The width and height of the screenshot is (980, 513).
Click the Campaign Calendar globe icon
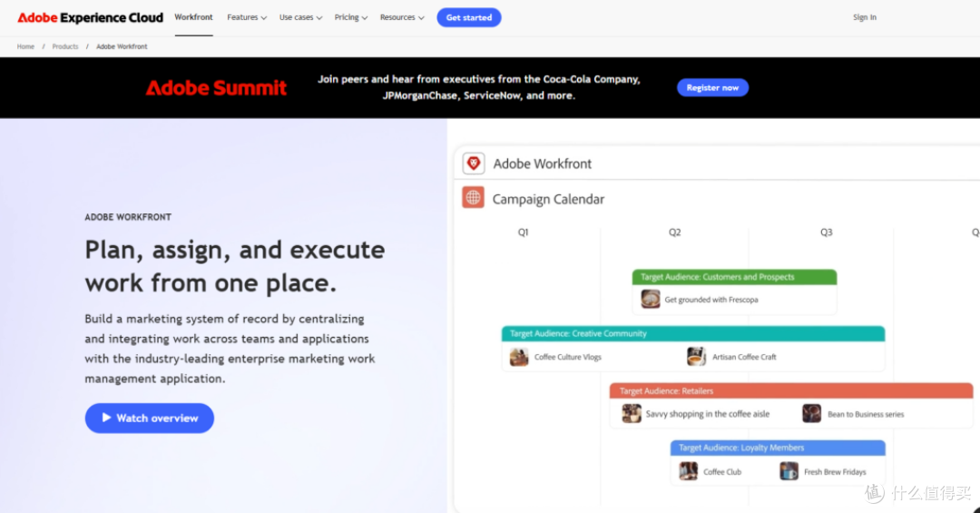tap(473, 198)
